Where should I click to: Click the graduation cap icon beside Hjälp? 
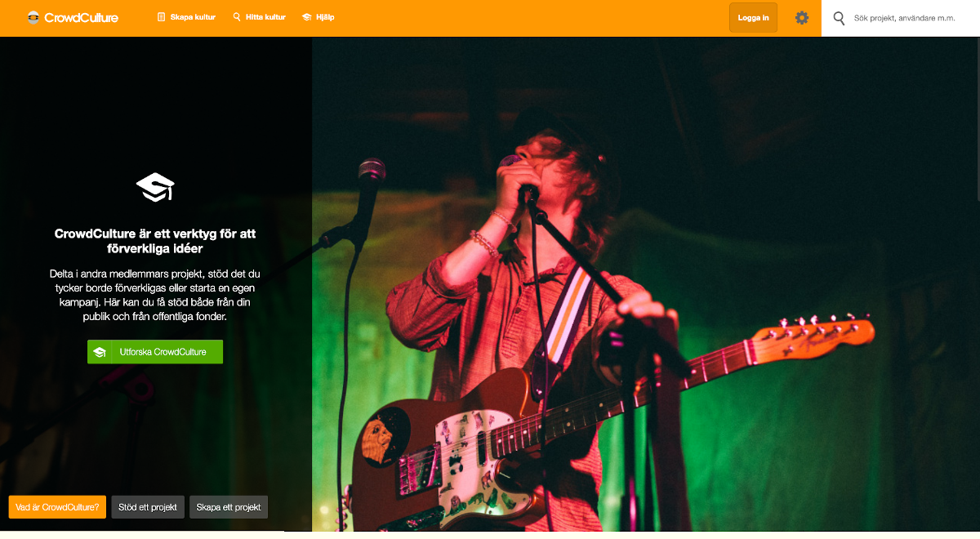click(307, 17)
